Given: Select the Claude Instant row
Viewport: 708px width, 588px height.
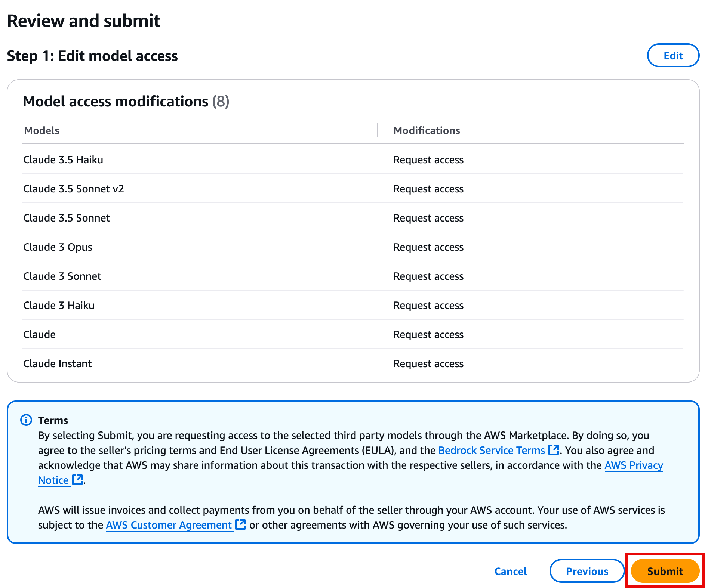Looking at the screenshot, I should click(58, 363).
